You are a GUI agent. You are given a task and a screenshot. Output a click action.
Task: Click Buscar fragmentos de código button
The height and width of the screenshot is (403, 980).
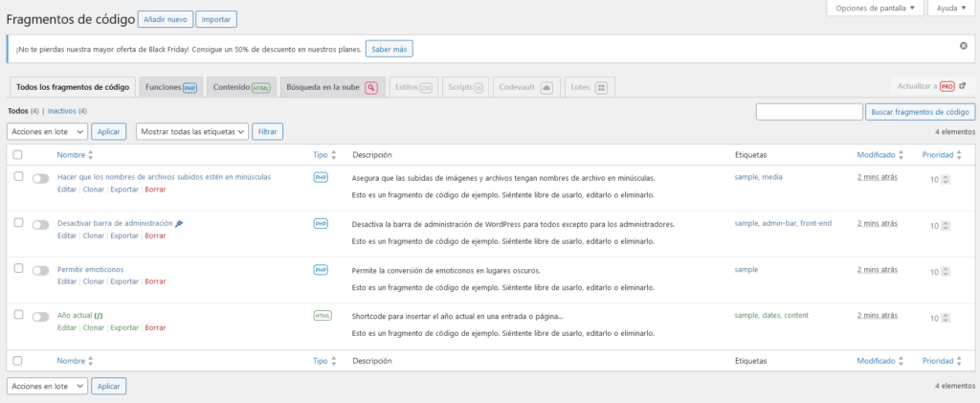pyautogui.click(x=920, y=112)
